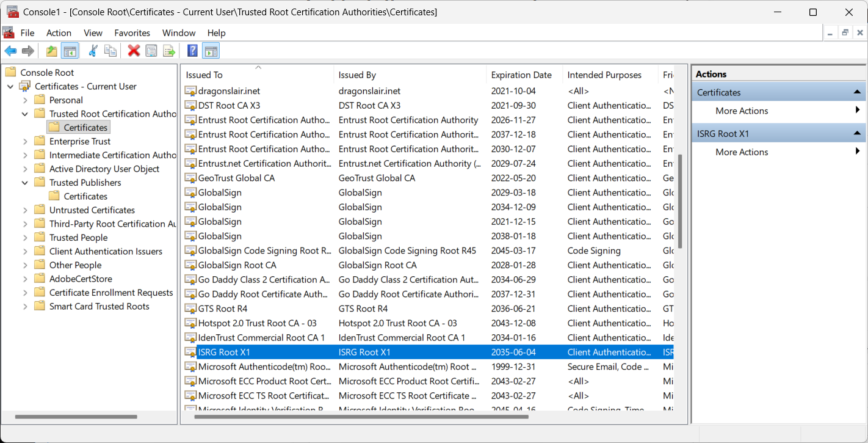Select the 'Microsoft ECC Product Root Cert...' row
Viewport: 868px width, 443px height.
pos(428,381)
